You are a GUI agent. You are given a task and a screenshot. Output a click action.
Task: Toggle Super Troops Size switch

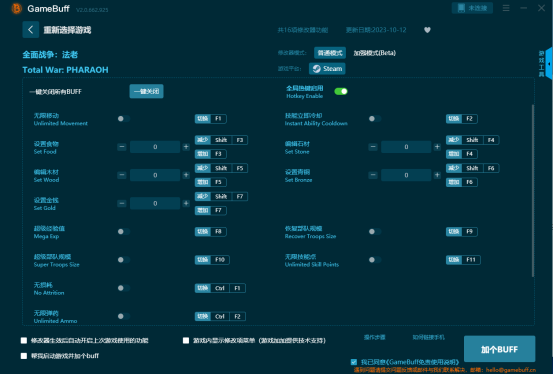[x=124, y=260]
